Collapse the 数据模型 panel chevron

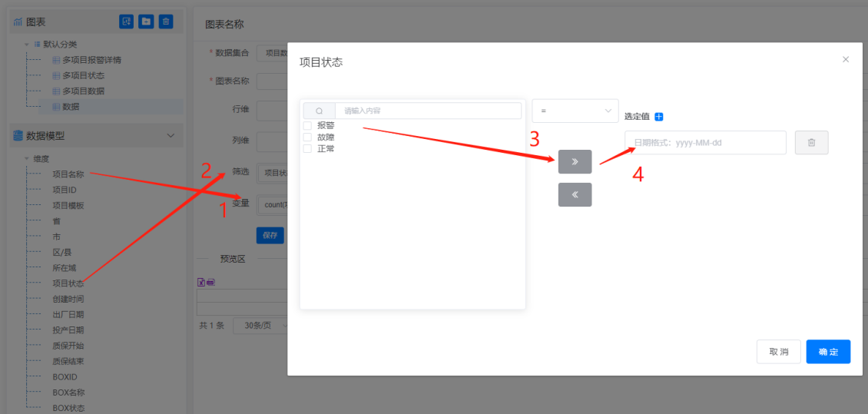tap(171, 136)
